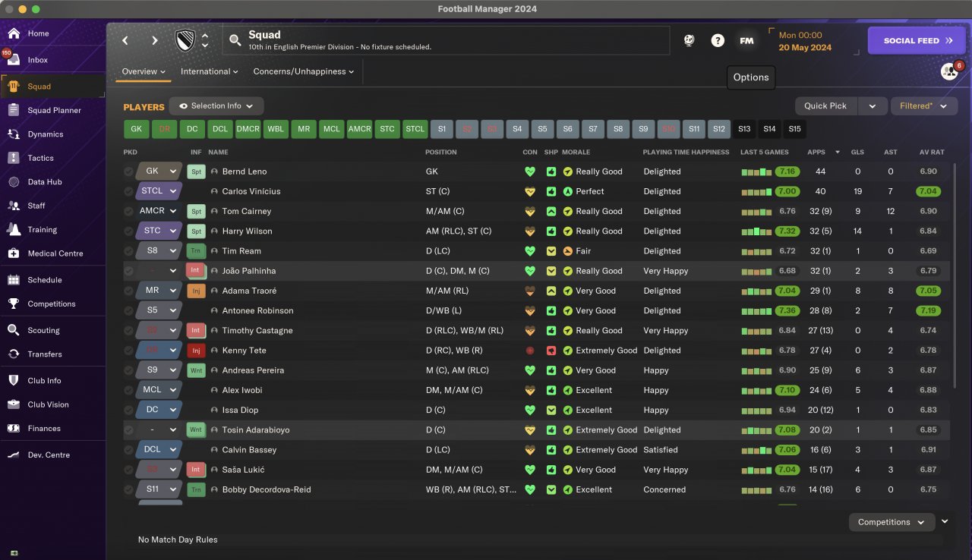Toggle the picked checkmark for Issa Diop
This screenshot has width=972, height=560.
pos(128,410)
